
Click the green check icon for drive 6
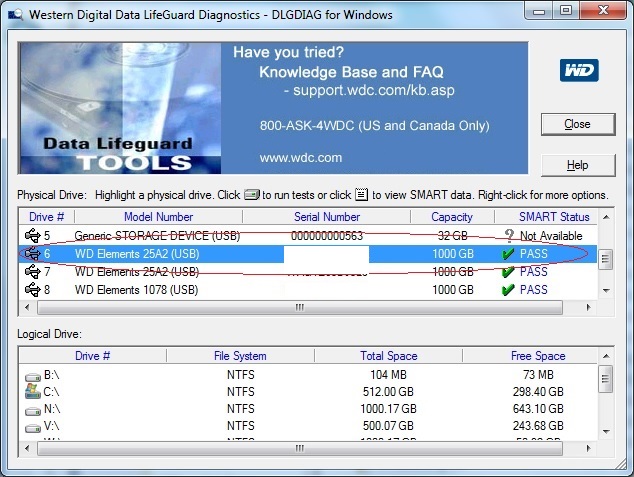[508, 253]
